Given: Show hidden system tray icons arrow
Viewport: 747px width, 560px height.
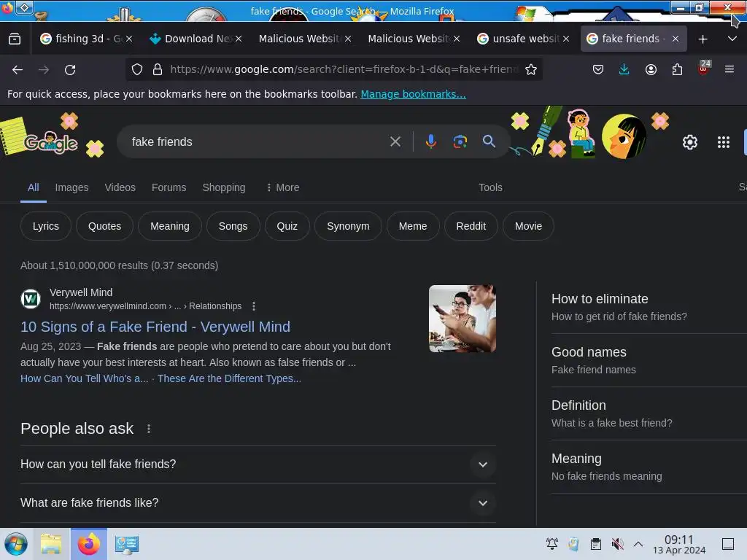Looking at the screenshot, I should coord(638,544).
